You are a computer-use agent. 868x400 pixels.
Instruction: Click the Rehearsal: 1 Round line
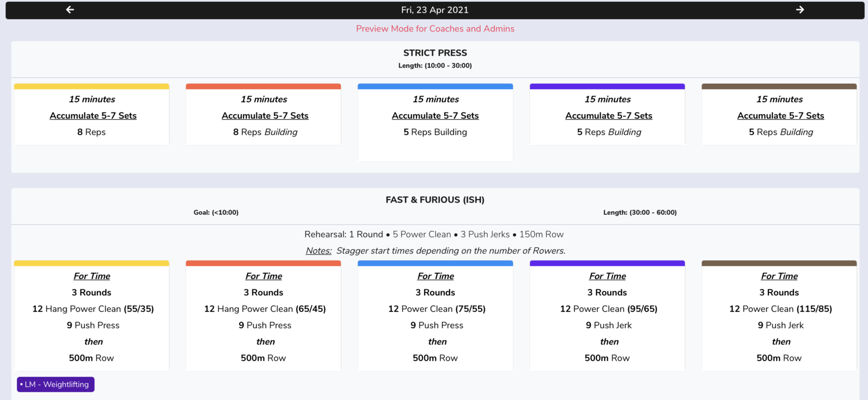point(434,234)
